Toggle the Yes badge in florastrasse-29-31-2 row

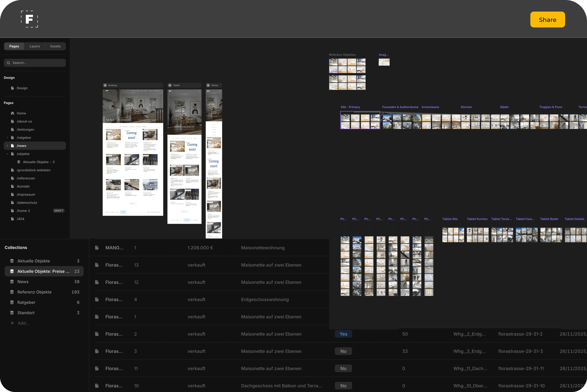tap(343, 334)
